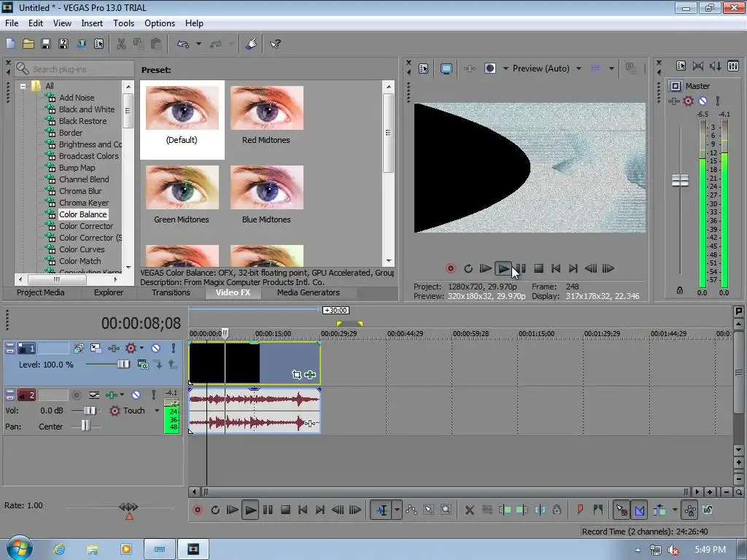747x560 pixels.
Task: Solo video track 1 exclamation icon
Action: [x=174, y=348]
